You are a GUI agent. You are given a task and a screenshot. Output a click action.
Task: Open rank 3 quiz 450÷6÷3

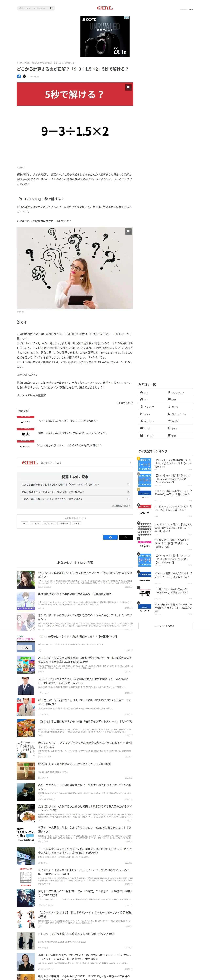coord(165,496)
